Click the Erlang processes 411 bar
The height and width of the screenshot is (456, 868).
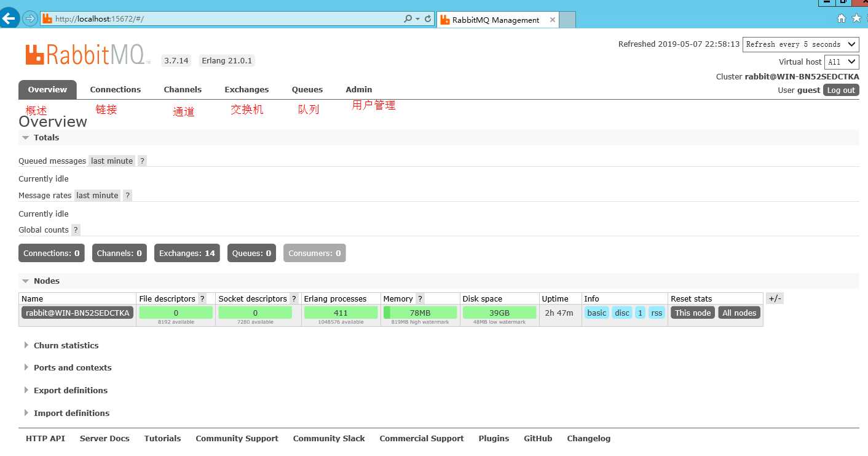(x=341, y=313)
